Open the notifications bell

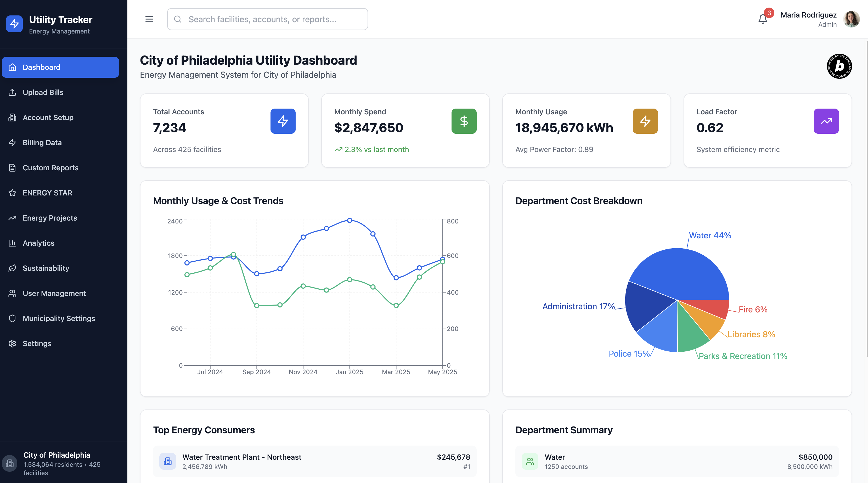pyautogui.click(x=763, y=19)
